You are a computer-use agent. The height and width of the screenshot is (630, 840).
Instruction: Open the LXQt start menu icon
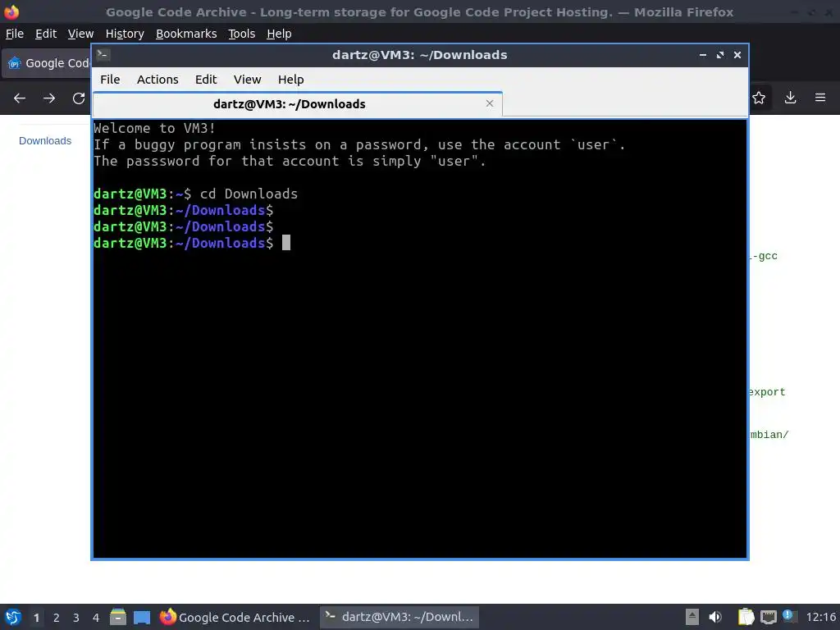[x=13, y=617]
